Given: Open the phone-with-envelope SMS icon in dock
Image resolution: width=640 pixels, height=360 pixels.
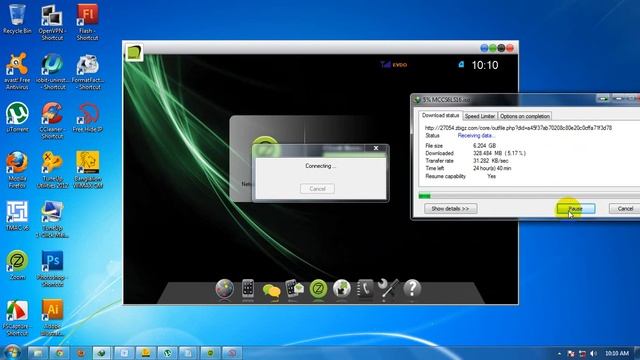Looking at the screenshot, I should tap(294, 289).
